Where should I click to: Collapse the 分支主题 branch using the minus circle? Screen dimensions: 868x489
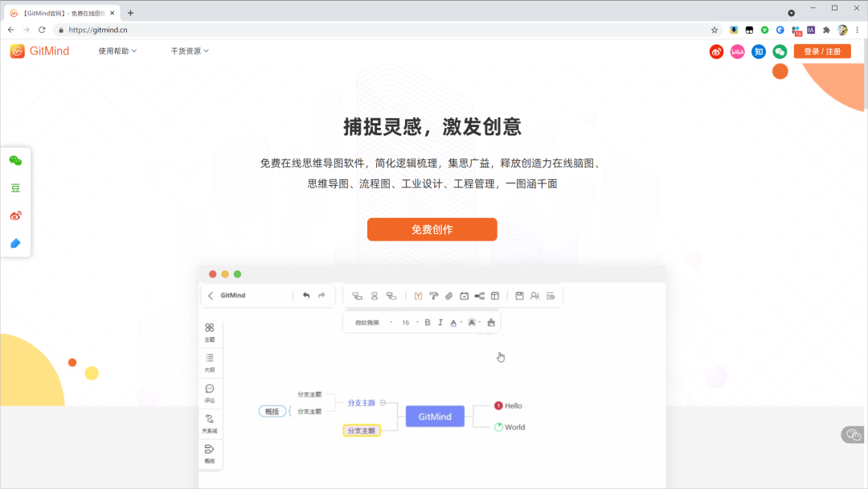(x=383, y=403)
